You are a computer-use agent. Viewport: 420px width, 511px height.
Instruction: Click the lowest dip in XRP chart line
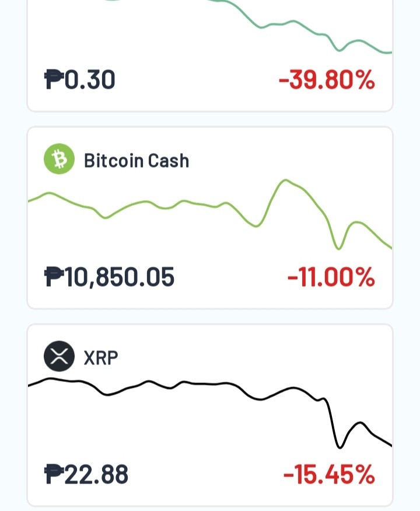(x=339, y=447)
